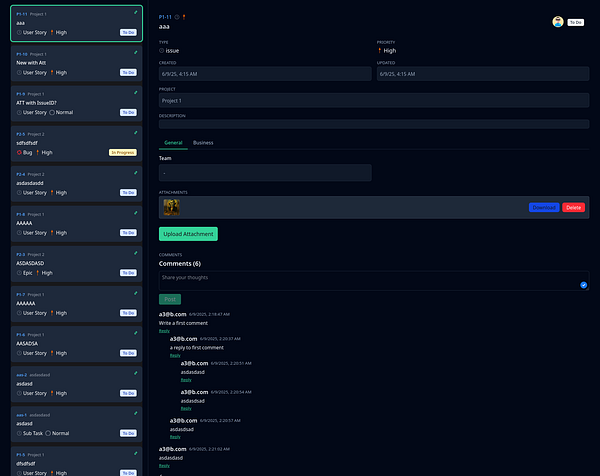Delete the attachment
600x476 pixels.
[574, 207]
